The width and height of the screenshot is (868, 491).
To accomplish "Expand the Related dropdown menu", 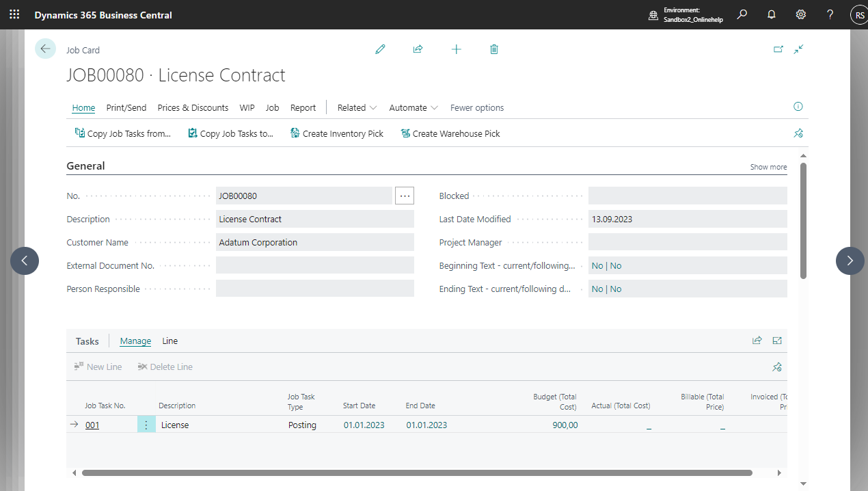I will tap(357, 107).
